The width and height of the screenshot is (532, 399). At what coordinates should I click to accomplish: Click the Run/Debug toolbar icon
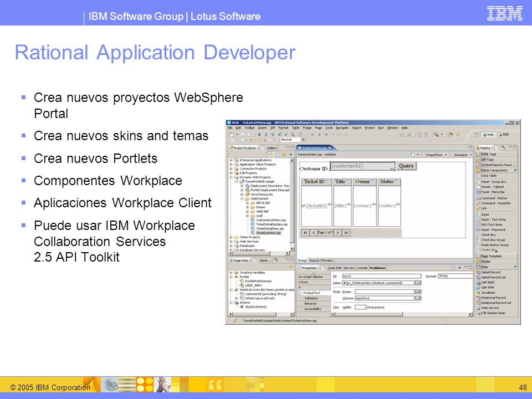click(437, 135)
